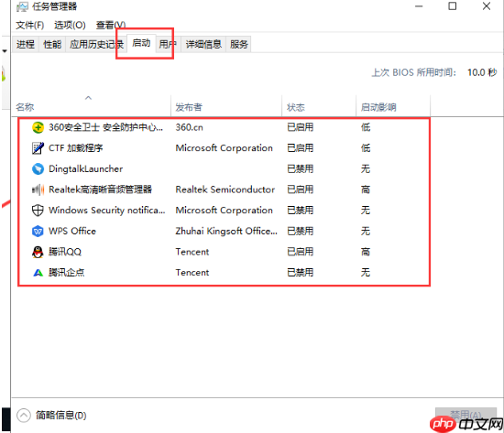The image size is (504, 433).
Task: Select the DingtalkLauncher entry name
Action: [x=85, y=169]
